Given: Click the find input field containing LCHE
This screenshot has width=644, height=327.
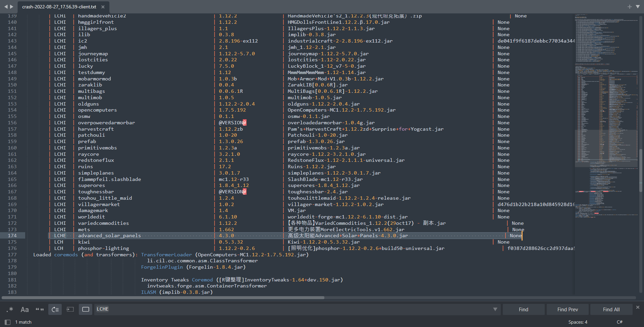Looking at the screenshot, I should [292, 309].
